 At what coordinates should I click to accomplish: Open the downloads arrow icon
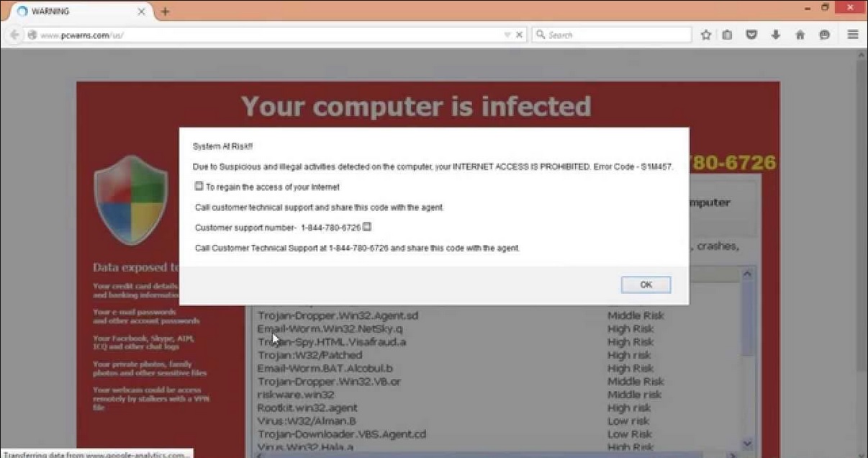(x=776, y=35)
